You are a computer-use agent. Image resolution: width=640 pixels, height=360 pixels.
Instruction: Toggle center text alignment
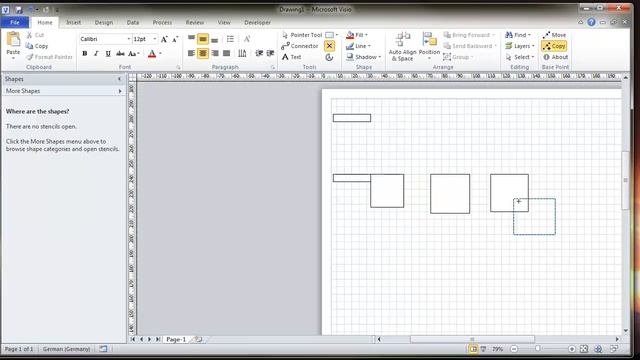[203, 53]
